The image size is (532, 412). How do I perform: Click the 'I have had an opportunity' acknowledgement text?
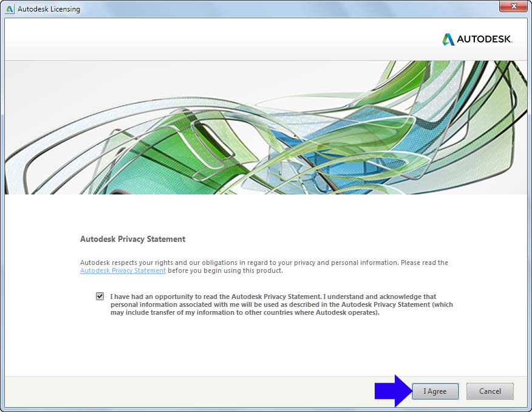282,304
